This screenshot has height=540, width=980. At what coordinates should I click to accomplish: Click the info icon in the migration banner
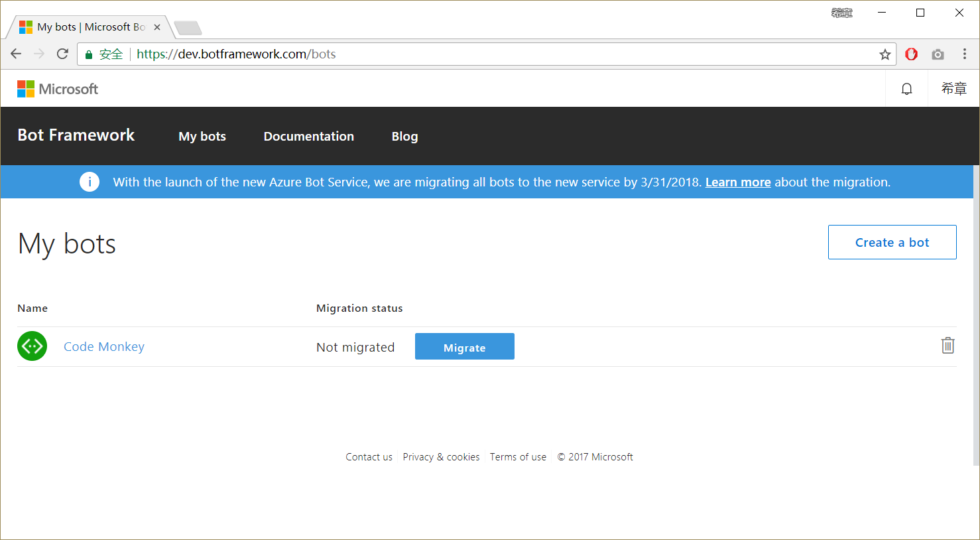[90, 181]
